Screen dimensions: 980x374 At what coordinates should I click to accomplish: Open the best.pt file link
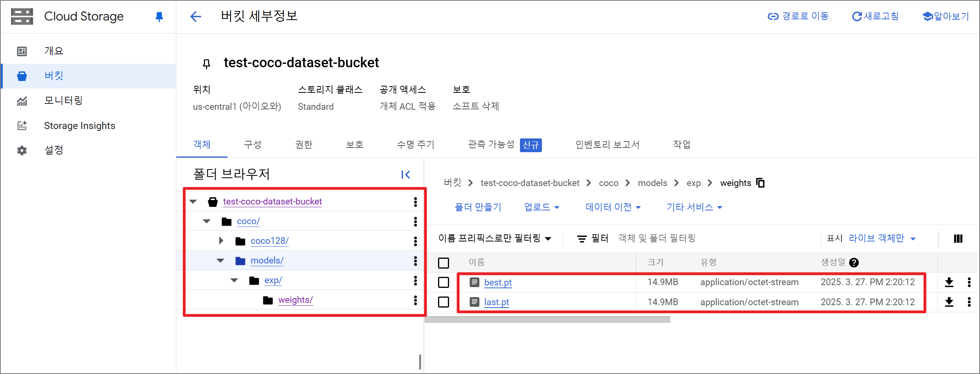pyautogui.click(x=498, y=283)
